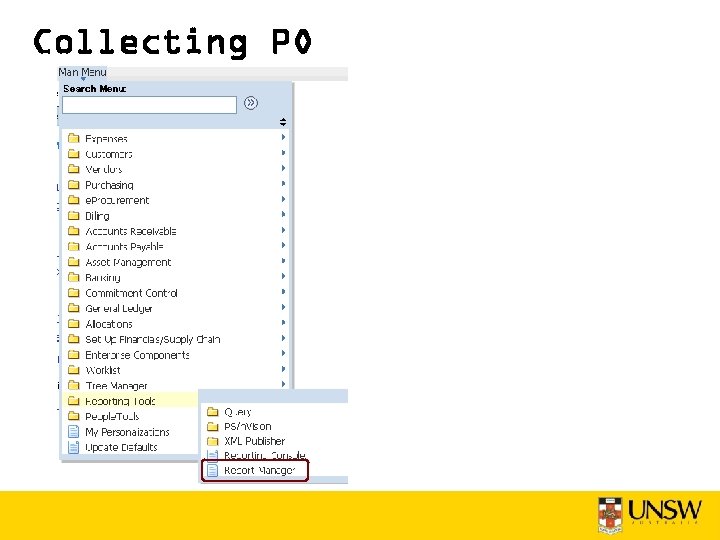Click the Report Manager page icon
Viewport: 720px width, 540px height.
(212, 470)
